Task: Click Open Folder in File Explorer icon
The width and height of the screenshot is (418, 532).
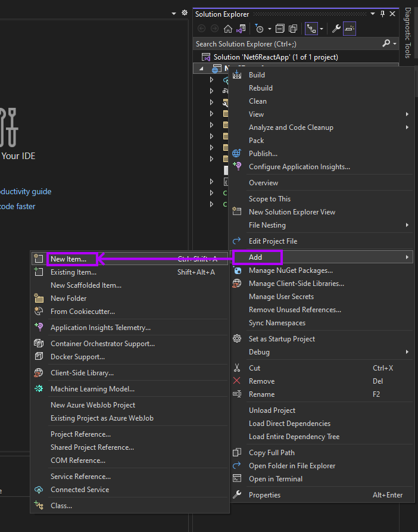Action: pos(236,465)
